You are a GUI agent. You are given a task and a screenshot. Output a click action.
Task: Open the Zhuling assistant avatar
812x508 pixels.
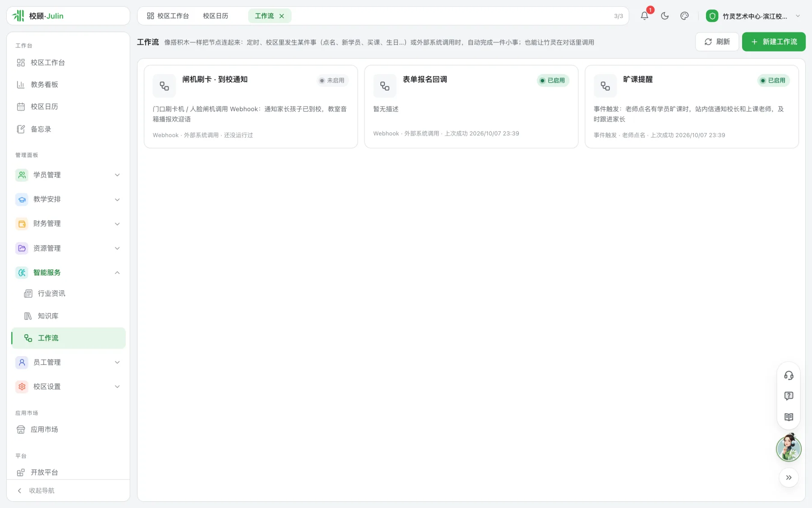(789, 447)
